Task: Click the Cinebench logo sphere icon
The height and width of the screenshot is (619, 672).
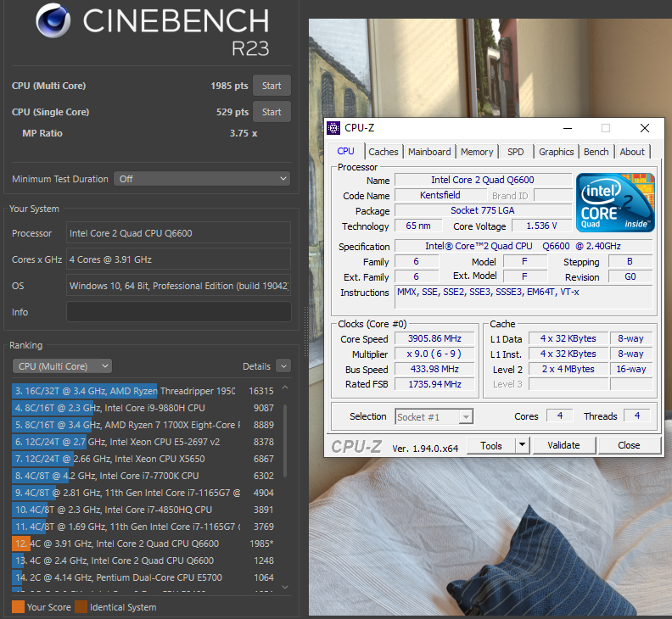Action: pos(53,20)
